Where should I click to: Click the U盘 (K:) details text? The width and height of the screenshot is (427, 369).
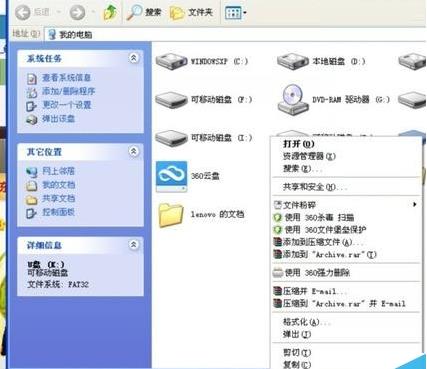click(x=46, y=265)
